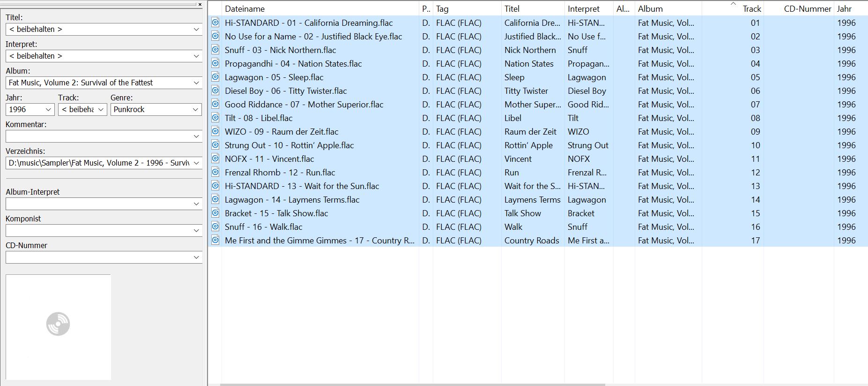
Task: Click the file icon for Nation States.flac
Action: click(215, 63)
